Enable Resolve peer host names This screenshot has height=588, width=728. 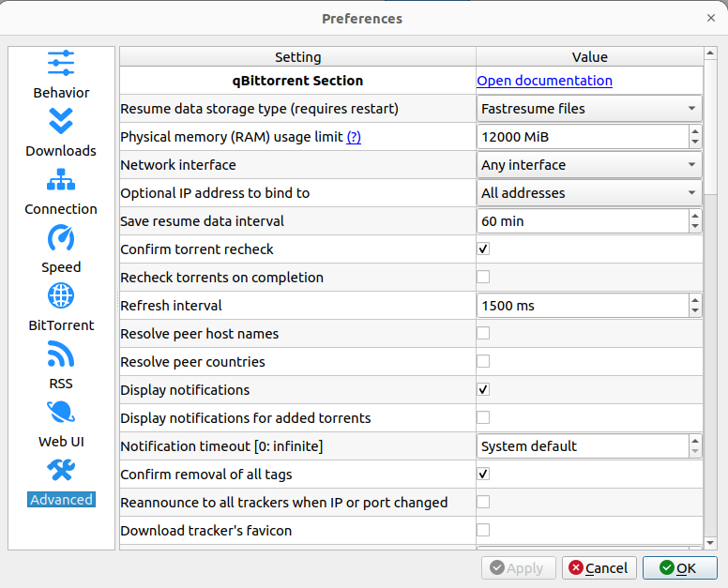tap(483, 333)
